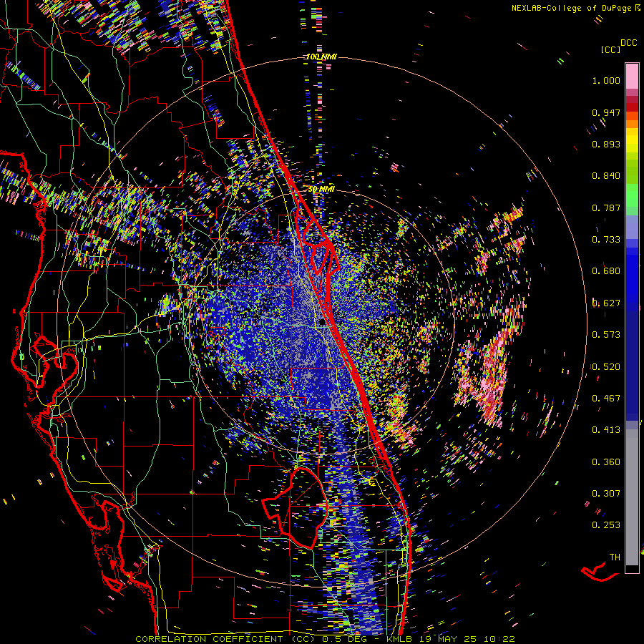This screenshot has width=644, height=644.
Task: Select the 0.307 scale value
Action: tap(606, 494)
